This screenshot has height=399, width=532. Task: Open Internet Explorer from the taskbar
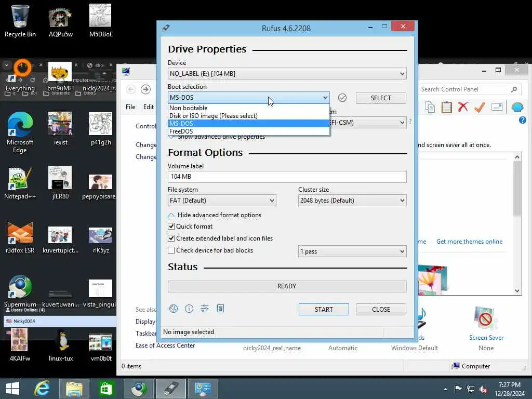(x=42, y=389)
